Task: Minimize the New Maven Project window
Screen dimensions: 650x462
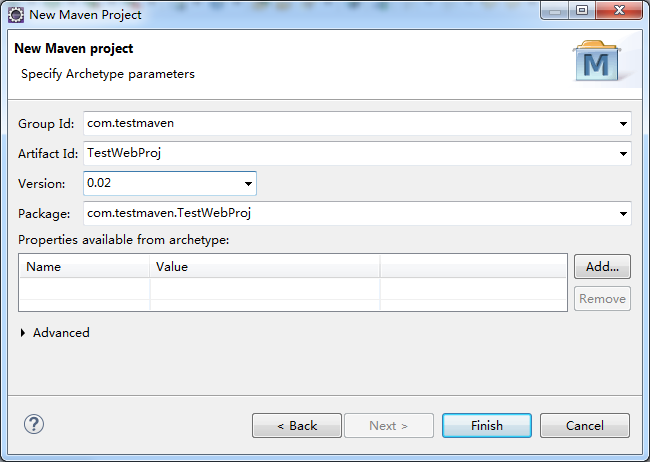Action: (x=555, y=10)
